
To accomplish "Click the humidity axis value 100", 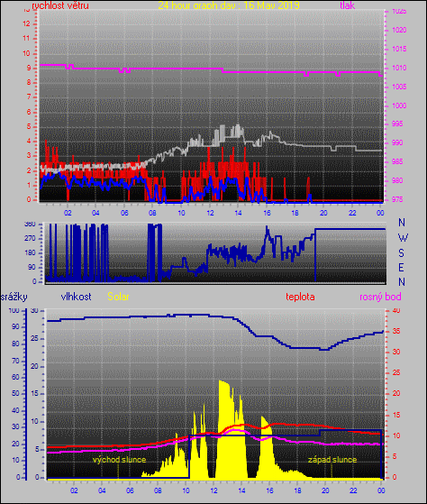I will (14, 310).
